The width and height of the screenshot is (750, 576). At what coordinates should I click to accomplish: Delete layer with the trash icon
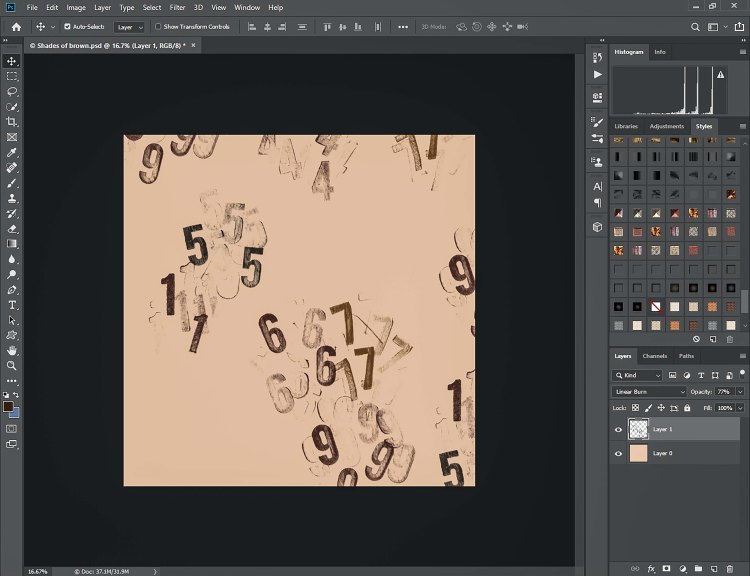coord(729,569)
